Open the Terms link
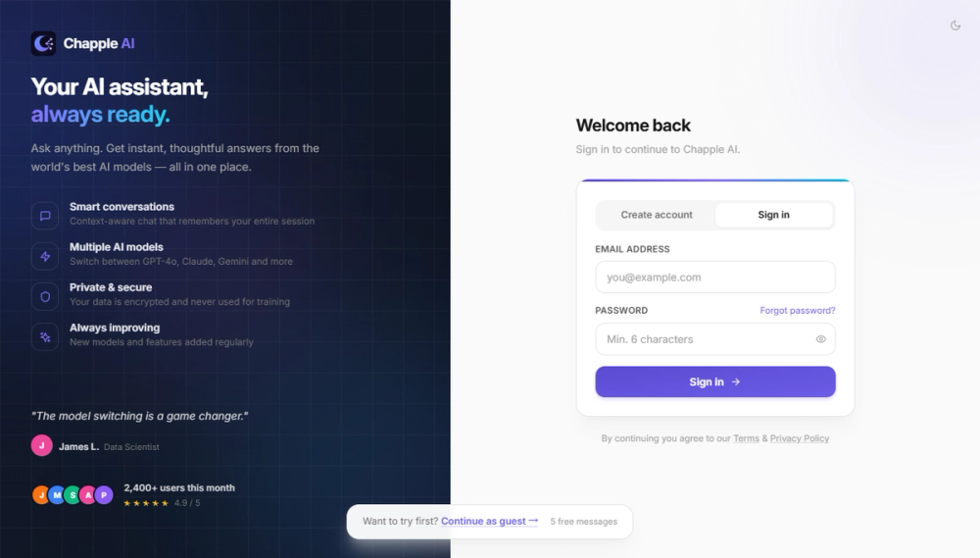 [x=746, y=438]
